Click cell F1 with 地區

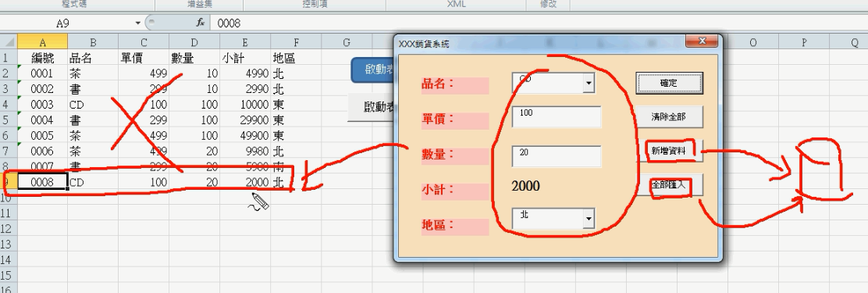tap(296, 58)
